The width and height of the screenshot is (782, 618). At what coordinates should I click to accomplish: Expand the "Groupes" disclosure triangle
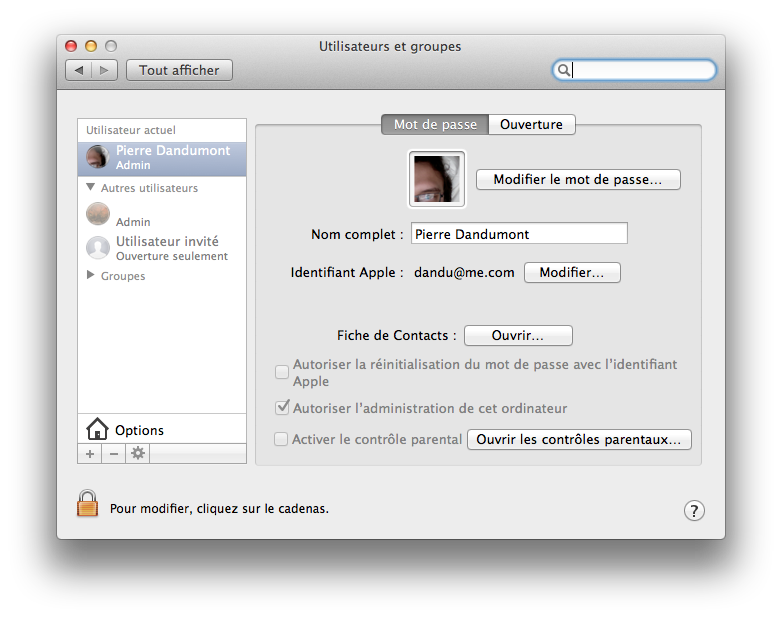91,275
